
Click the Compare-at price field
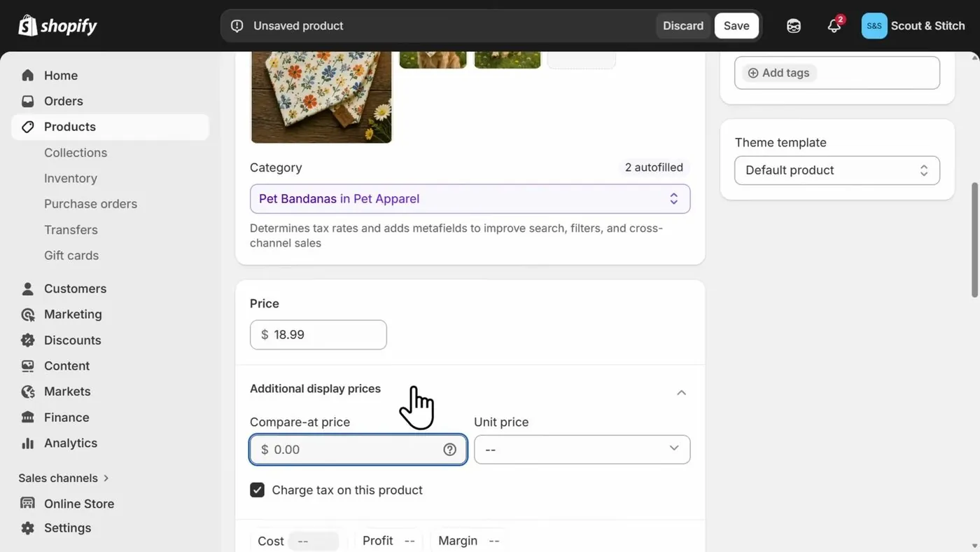pos(358,450)
